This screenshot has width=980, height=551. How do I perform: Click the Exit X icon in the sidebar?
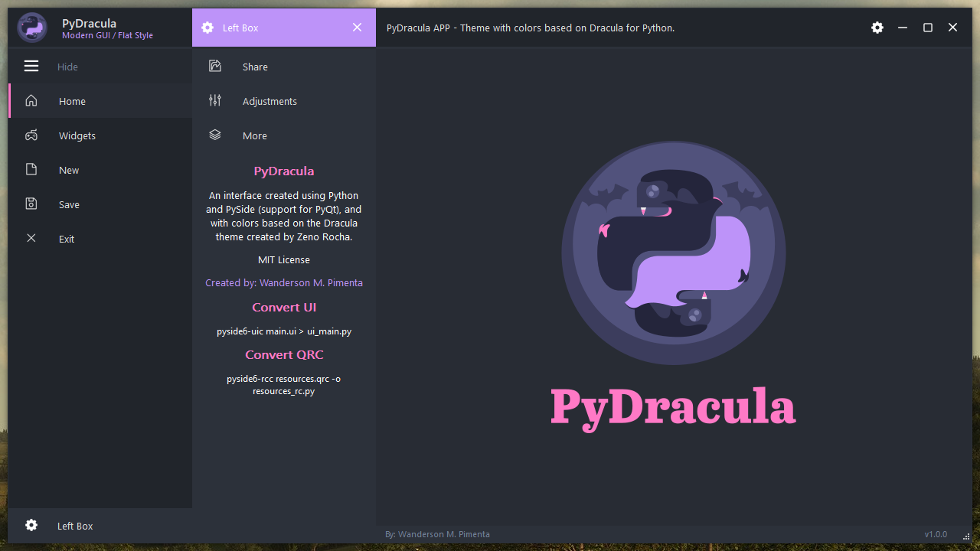31,238
